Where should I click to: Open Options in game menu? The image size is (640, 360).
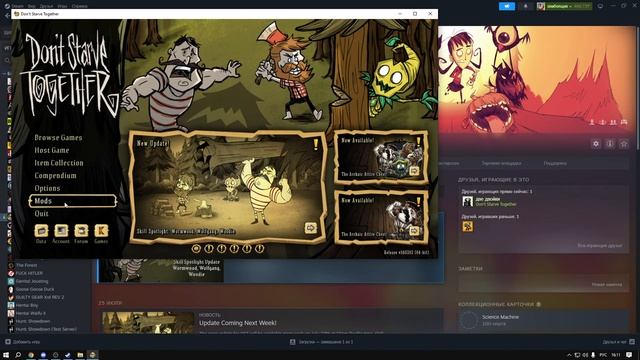(47, 188)
